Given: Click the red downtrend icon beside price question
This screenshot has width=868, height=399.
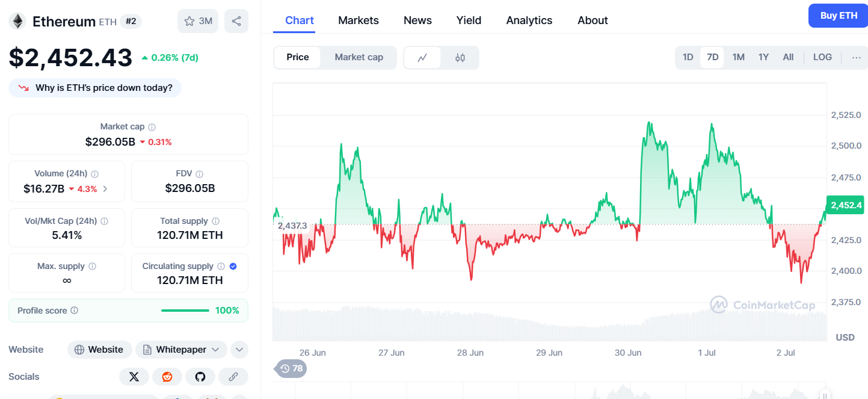Looking at the screenshot, I should tap(23, 88).
